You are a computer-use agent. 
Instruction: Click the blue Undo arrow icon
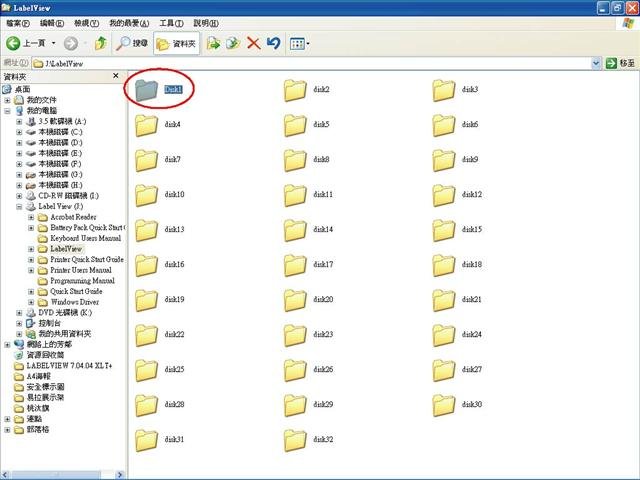pos(273,43)
